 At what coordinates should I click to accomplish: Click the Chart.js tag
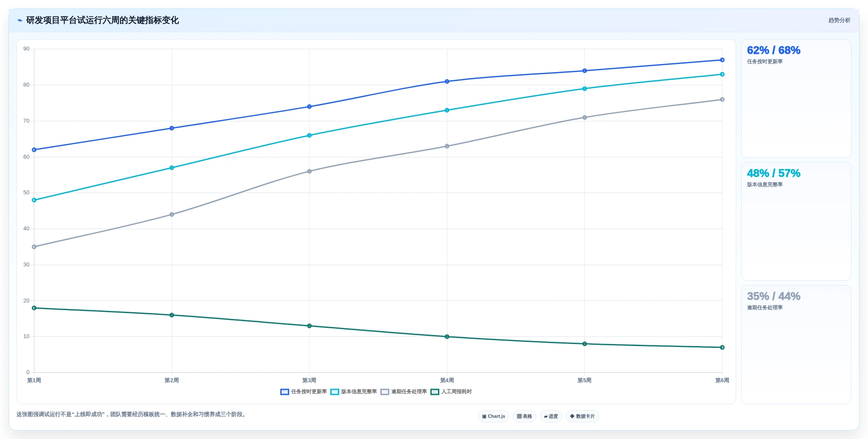coord(494,417)
